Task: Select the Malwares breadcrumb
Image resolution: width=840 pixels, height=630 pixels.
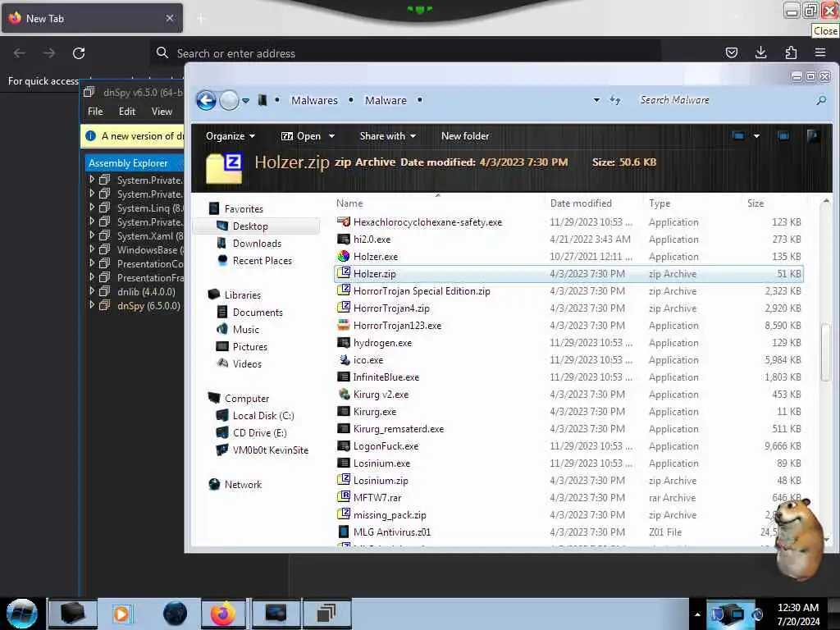Action: click(314, 100)
